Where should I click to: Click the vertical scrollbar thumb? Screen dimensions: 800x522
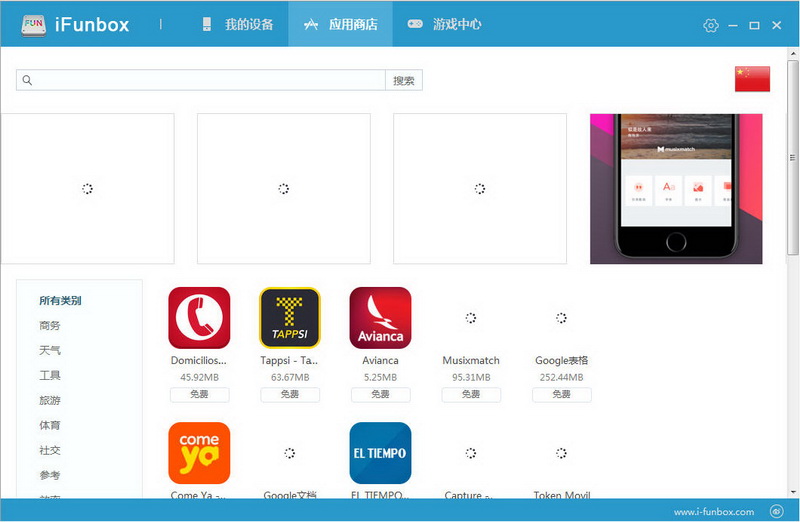(x=792, y=158)
